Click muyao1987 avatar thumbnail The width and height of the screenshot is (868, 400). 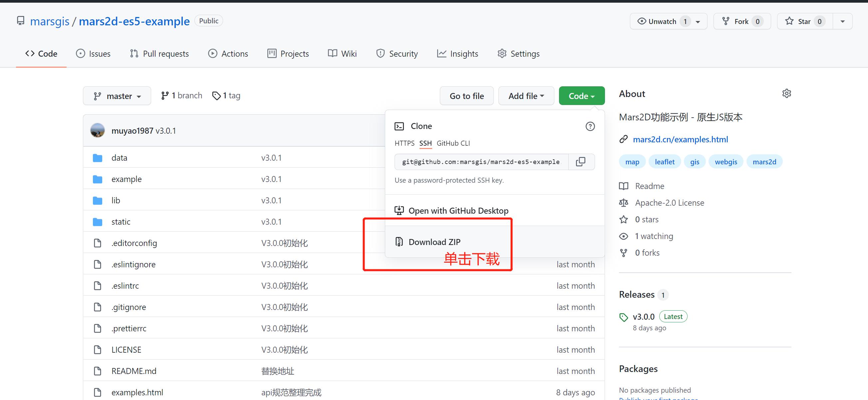point(97,131)
